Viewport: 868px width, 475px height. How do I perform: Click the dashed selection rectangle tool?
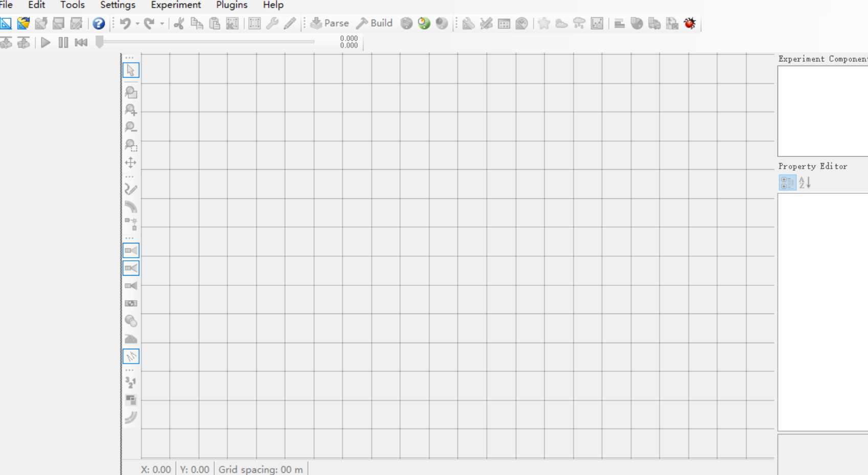pyautogui.click(x=254, y=24)
